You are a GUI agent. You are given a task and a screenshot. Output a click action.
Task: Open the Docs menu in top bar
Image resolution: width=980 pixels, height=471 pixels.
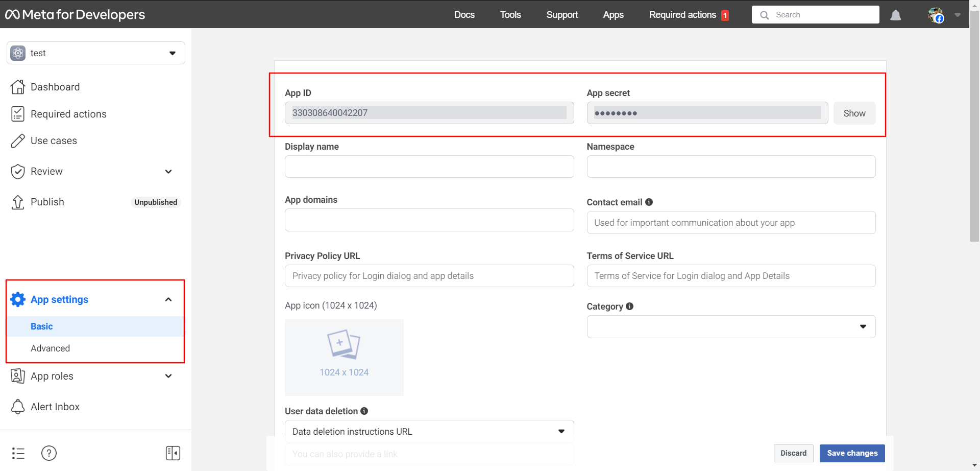pos(464,15)
